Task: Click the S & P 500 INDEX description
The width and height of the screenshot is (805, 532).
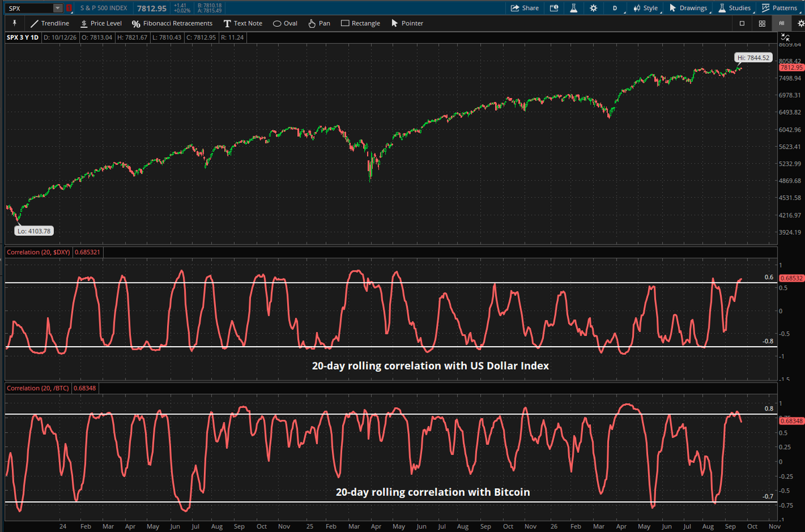Action: coord(105,8)
